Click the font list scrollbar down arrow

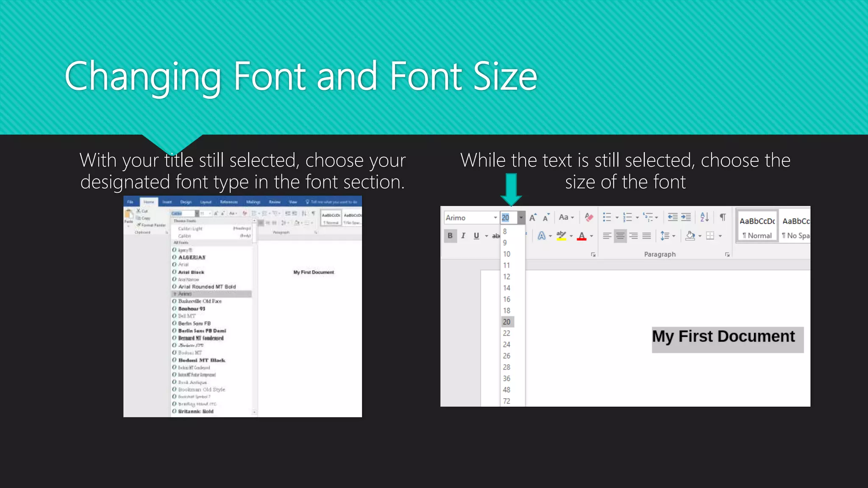point(254,412)
